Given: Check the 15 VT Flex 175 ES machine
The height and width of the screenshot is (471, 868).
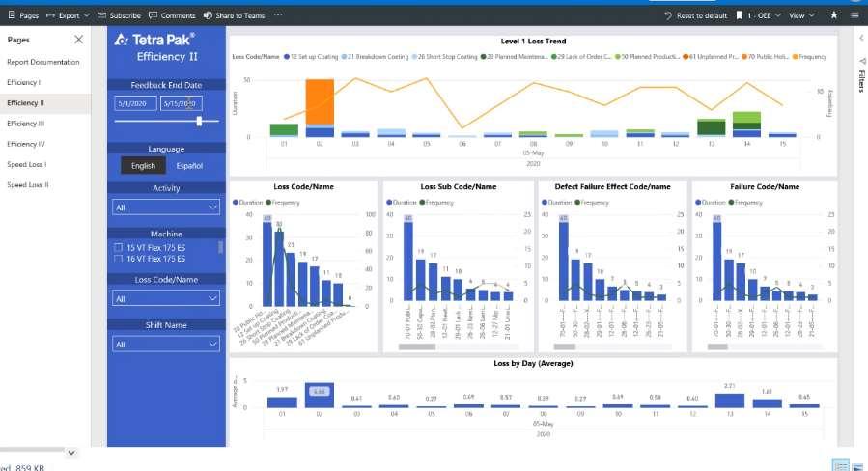Looking at the screenshot, I should (118, 247).
